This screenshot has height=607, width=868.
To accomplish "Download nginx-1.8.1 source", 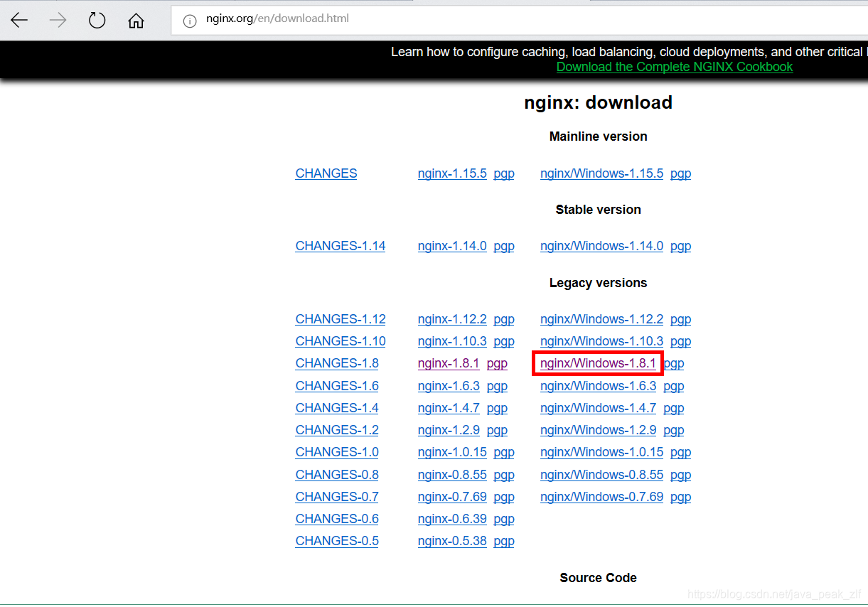I will click(449, 363).
